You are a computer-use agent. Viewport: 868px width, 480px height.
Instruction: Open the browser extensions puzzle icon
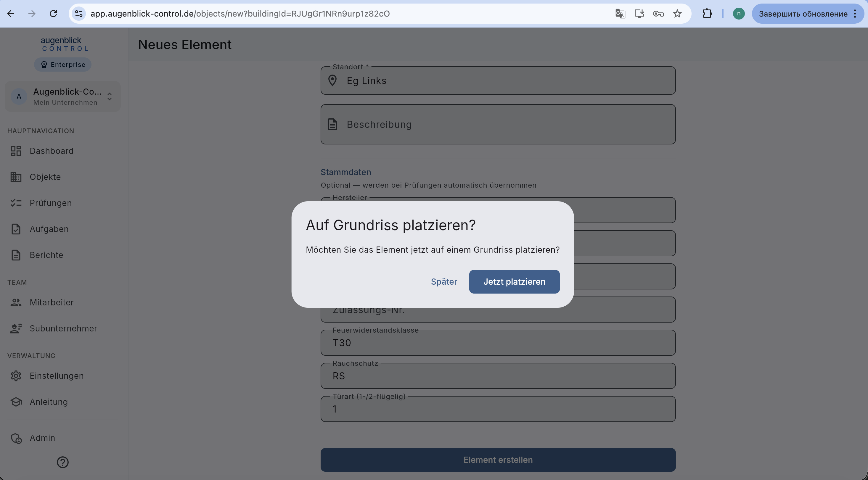[707, 14]
